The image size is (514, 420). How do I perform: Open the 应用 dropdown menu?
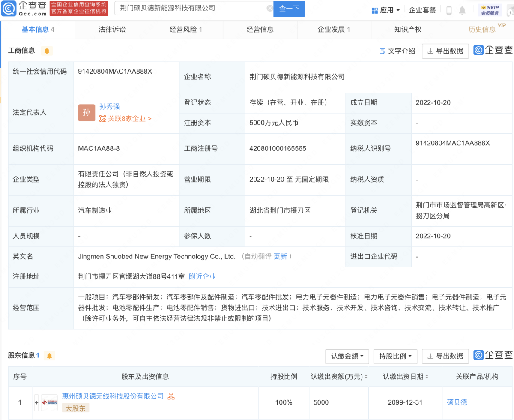click(x=385, y=10)
